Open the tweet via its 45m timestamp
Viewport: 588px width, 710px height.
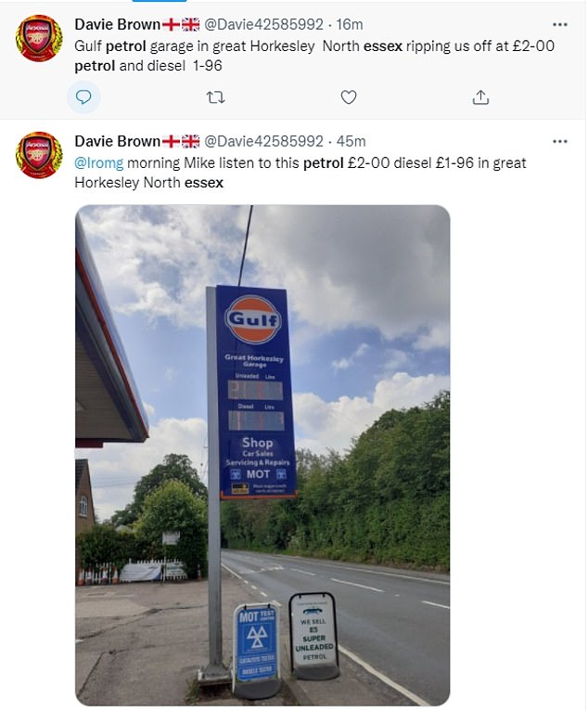click(352, 141)
